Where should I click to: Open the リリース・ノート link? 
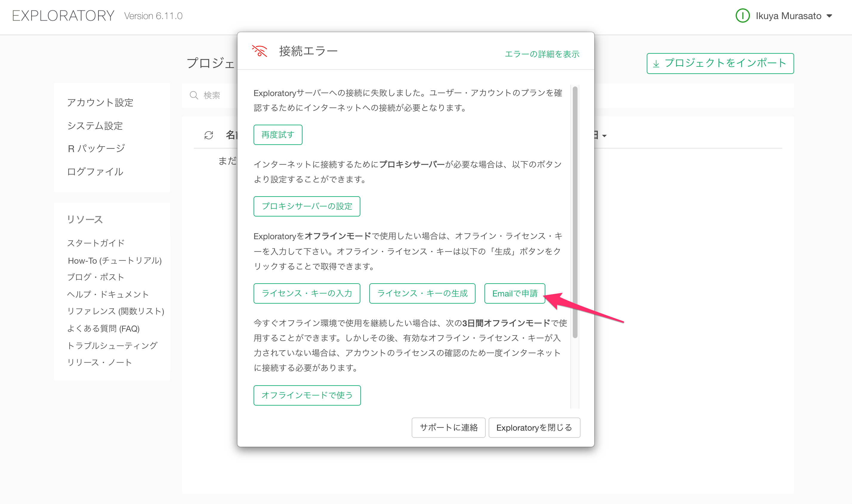click(x=100, y=362)
